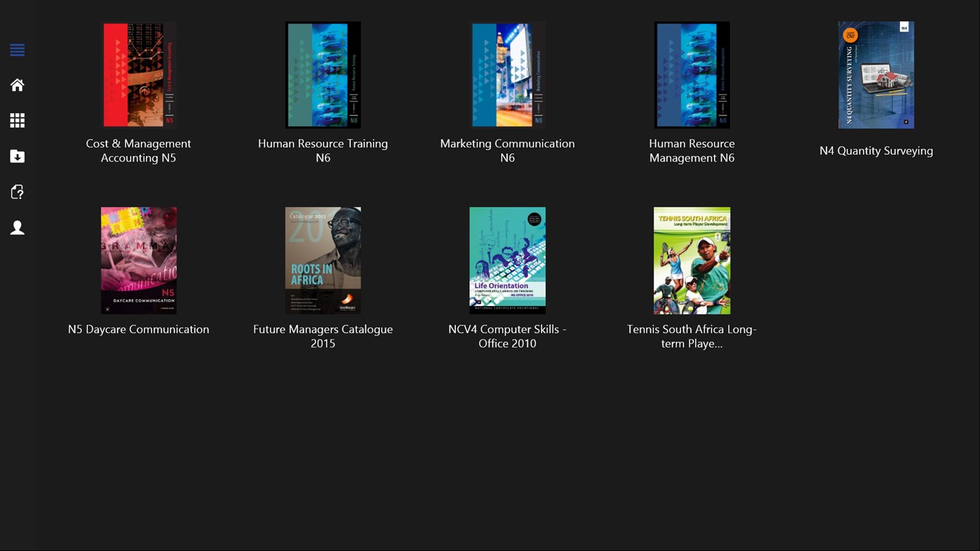Image resolution: width=980 pixels, height=551 pixels.
Task: Open the Marketing Communication N6 cover
Action: click(x=507, y=74)
